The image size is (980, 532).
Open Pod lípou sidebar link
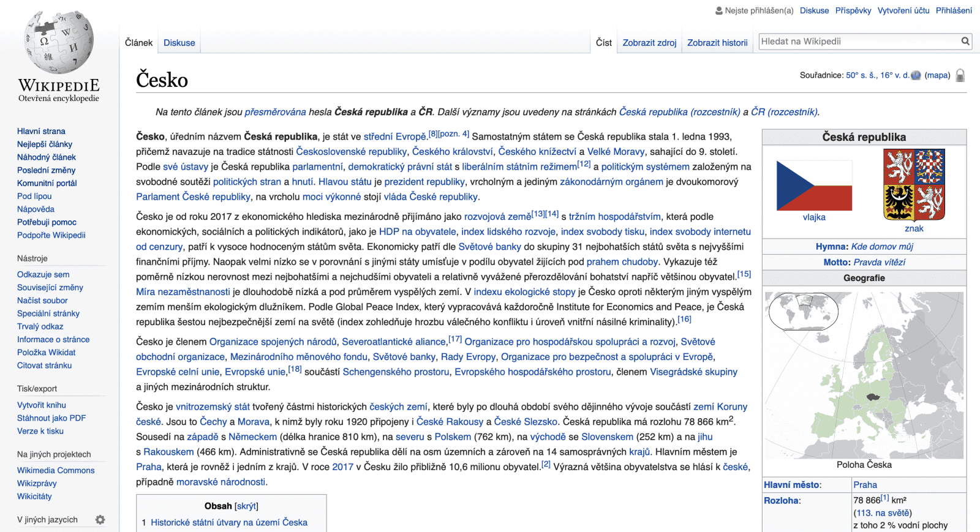click(34, 196)
